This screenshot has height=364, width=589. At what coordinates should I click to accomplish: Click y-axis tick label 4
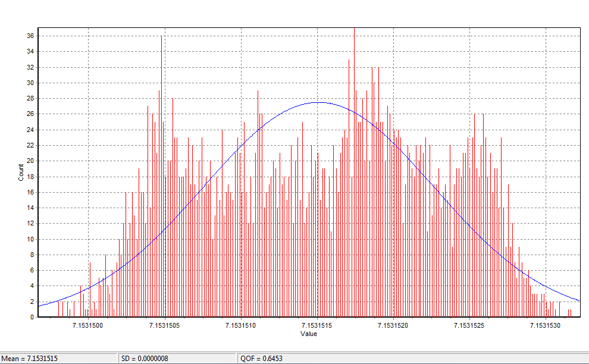tap(32, 286)
